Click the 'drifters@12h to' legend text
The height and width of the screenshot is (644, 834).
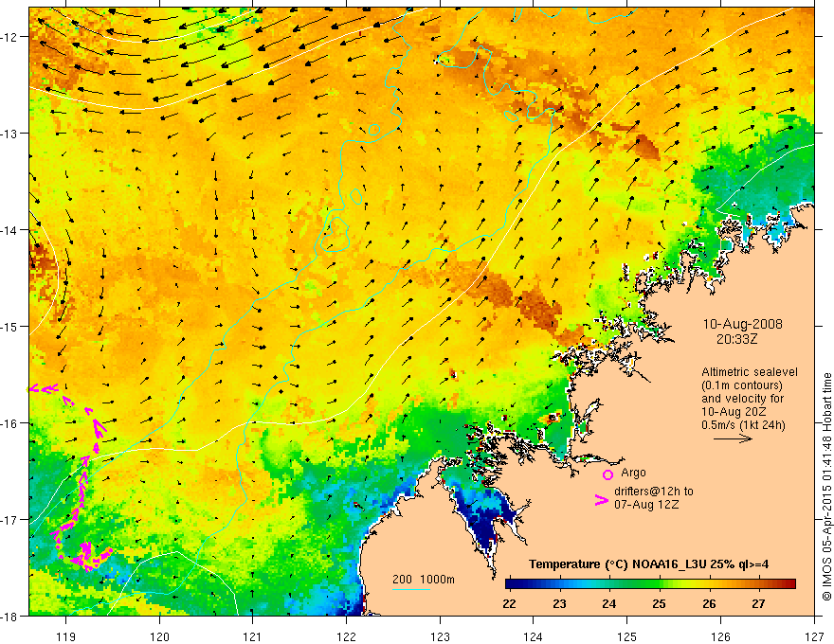654,492
